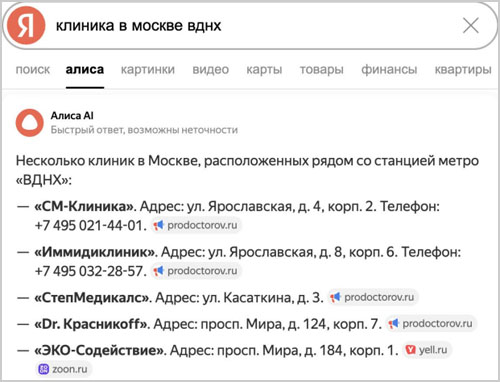Click the phone number +7 495 021-44-01
Image resolution: width=500 pixels, height=382 pixels.
pos(90,226)
